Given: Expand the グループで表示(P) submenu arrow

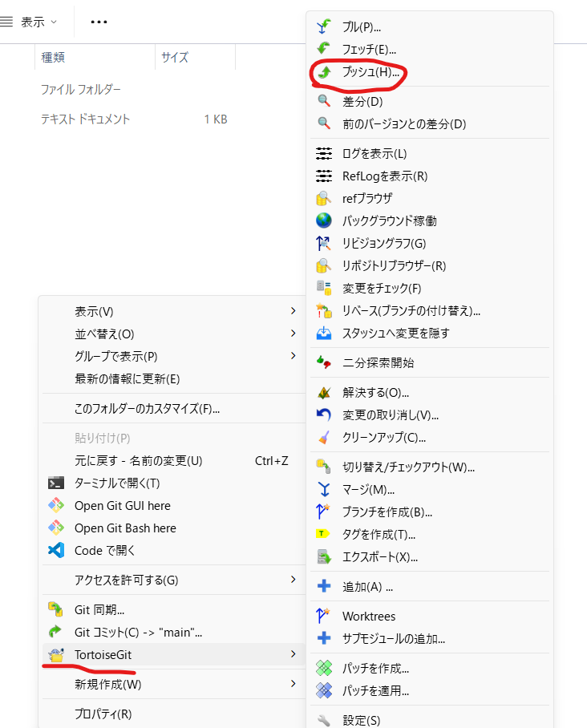Looking at the screenshot, I should [293, 356].
